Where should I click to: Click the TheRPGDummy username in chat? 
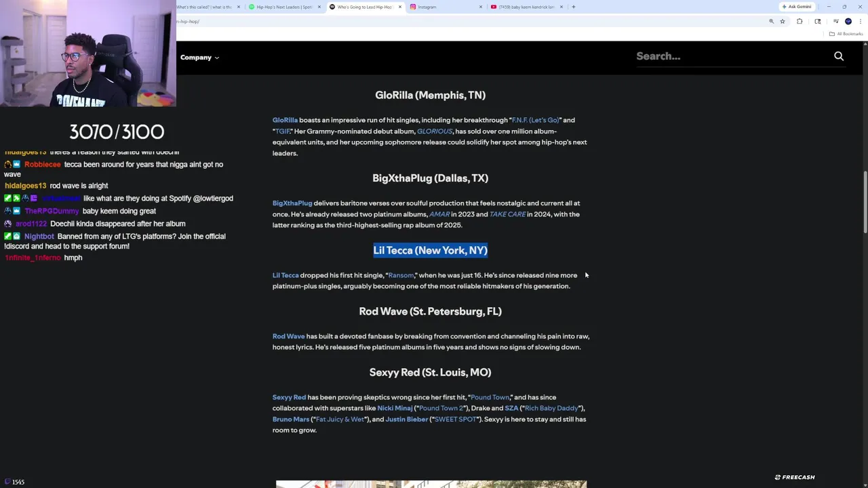52,211
